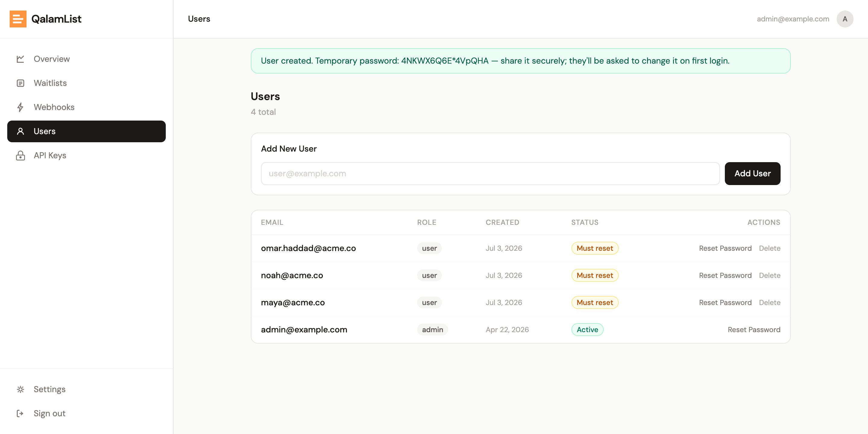
Task: Click the Waitlists list icon
Action: pos(20,83)
